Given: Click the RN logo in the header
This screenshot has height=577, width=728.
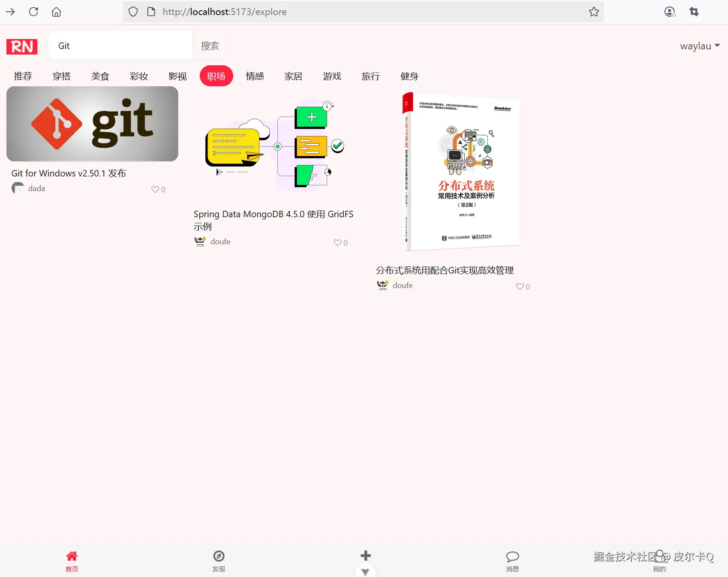Looking at the screenshot, I should (21, 46).
